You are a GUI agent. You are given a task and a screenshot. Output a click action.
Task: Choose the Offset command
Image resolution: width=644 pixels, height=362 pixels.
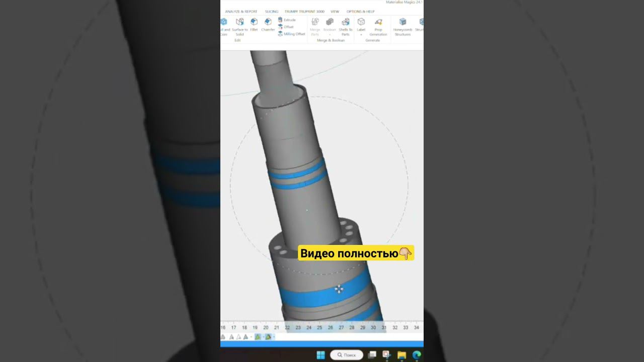[286, 27]
